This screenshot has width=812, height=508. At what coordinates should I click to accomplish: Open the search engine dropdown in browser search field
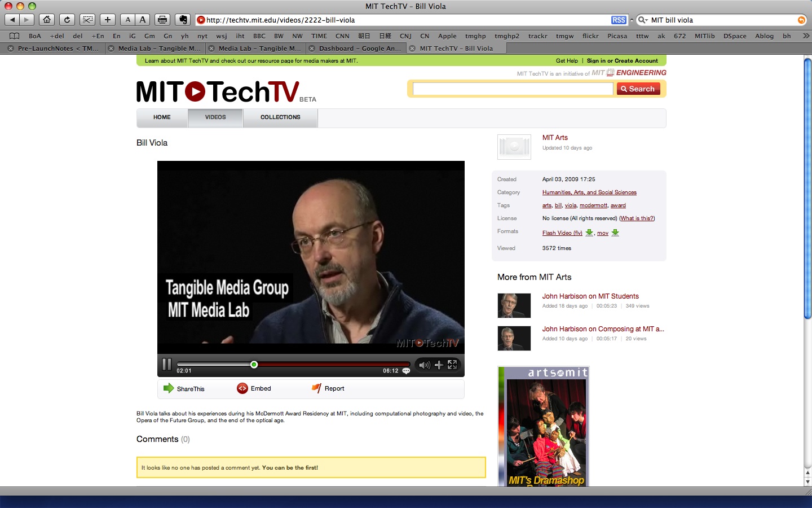coord(642,20)
